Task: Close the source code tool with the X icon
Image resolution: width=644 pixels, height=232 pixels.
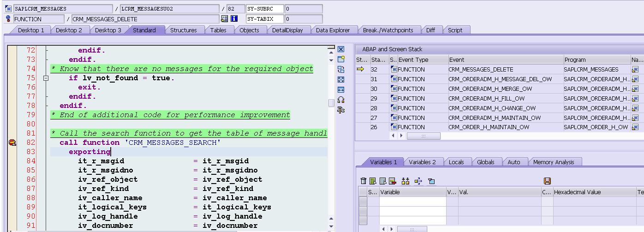Action: point(341,49)
